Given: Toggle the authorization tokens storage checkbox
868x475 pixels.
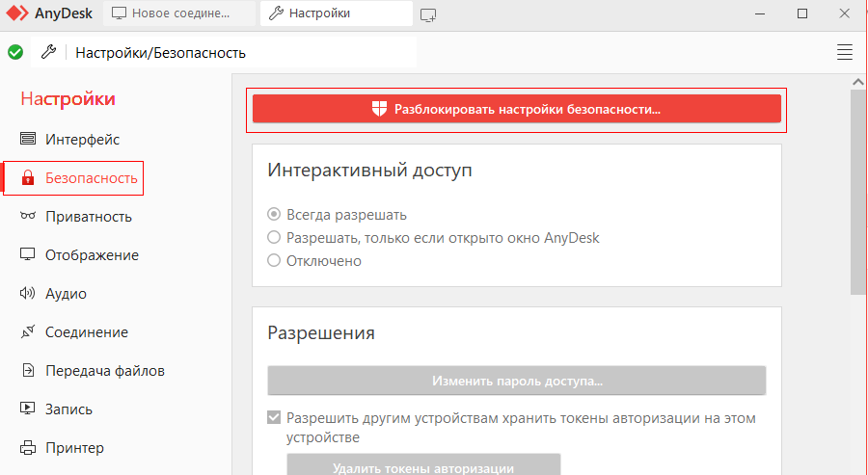Looking at the screenshot, I should (x=274, y=418).
